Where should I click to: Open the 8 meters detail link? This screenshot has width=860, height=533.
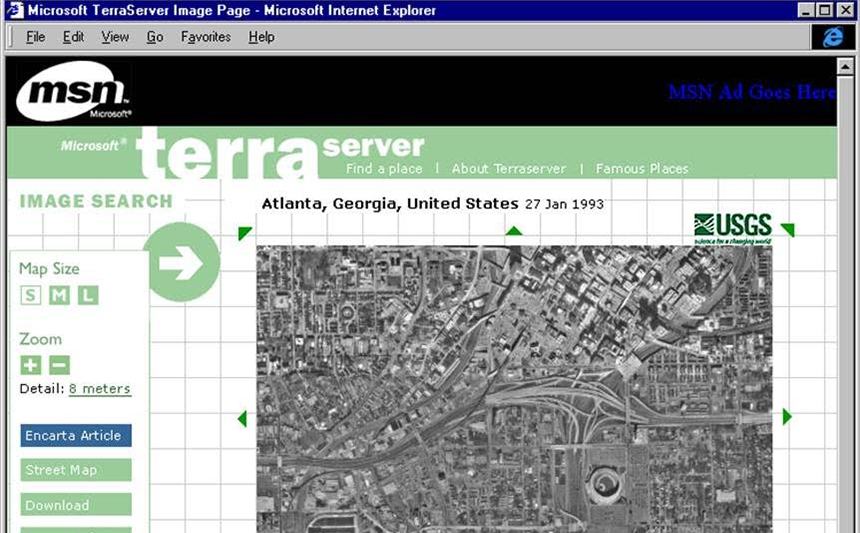pos(99,389)
